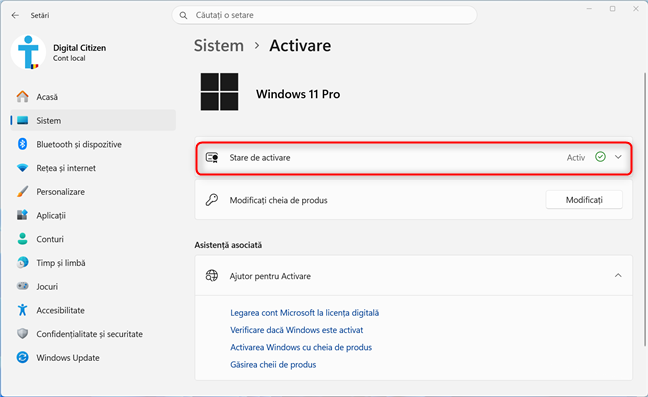Click the Cont local label
Viewport: 648px width, 397px height.
(69, 58)
